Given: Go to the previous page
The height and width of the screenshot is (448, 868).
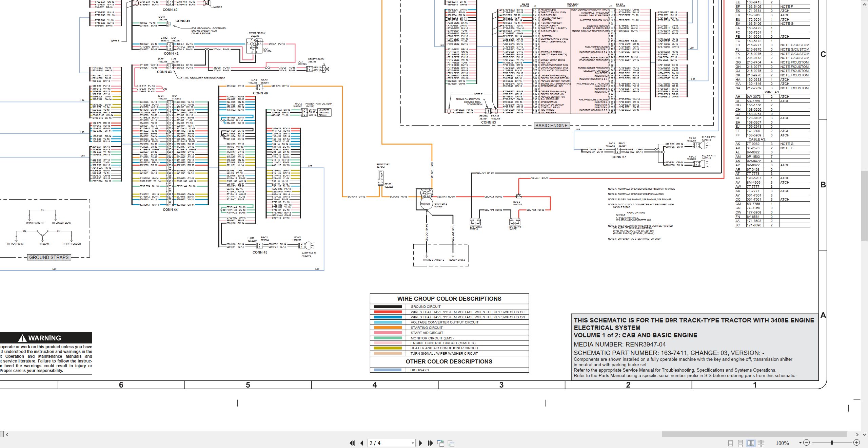Looking at the screenshot, I should pyautogui.click(x=362, y=443).
